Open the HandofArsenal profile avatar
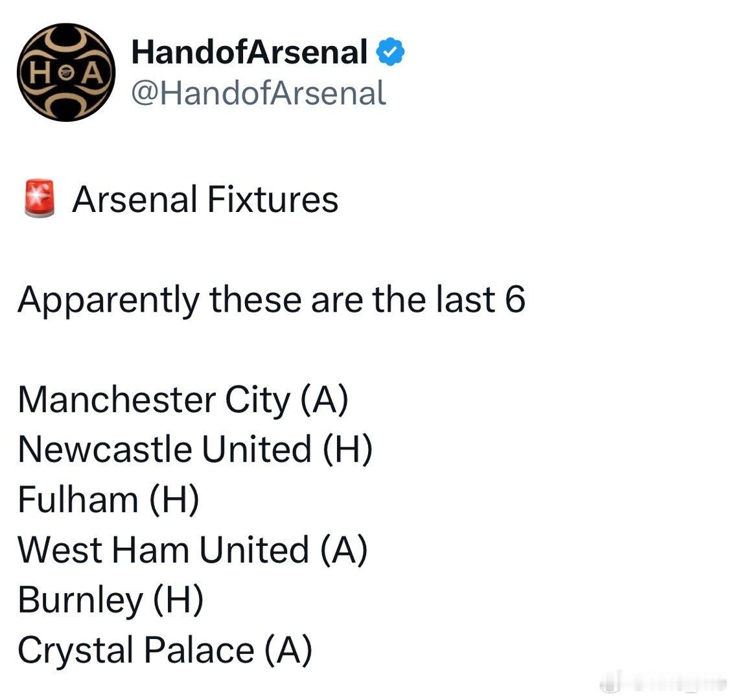 click(x=66, y=73)
